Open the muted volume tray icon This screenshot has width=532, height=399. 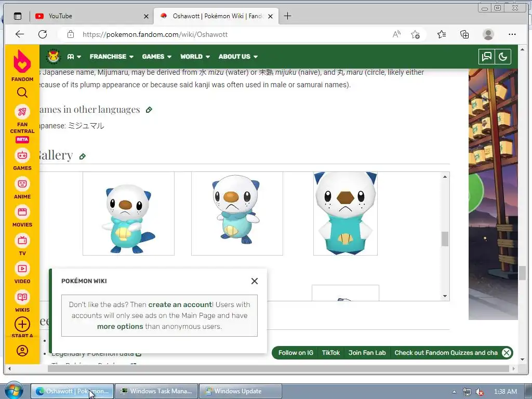479,392
